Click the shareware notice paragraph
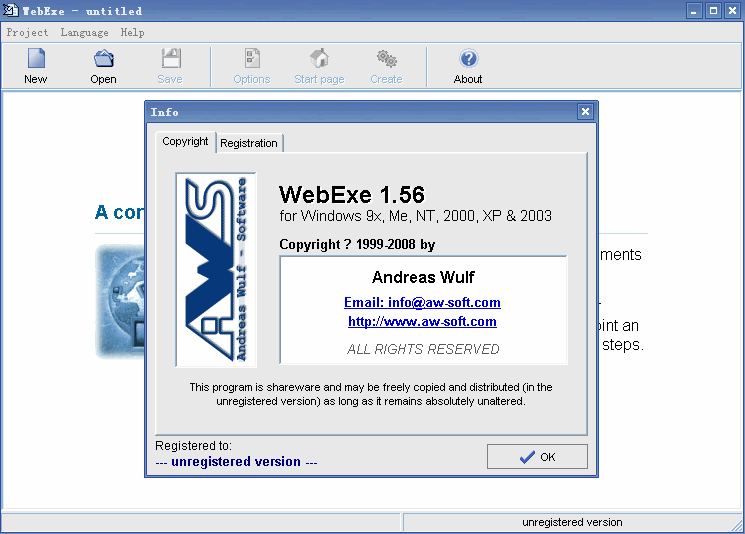Screen dimensions: 745x534 371,394
